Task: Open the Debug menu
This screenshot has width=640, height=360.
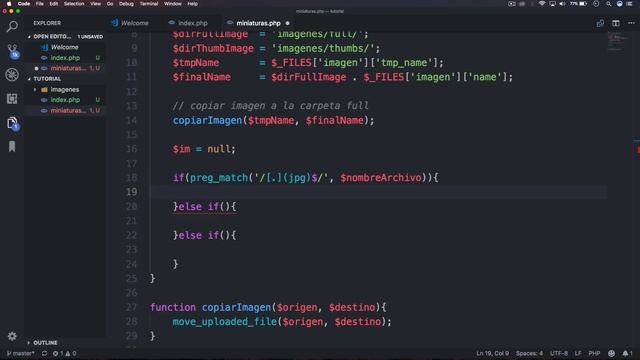Action: (x=126, y=4)
